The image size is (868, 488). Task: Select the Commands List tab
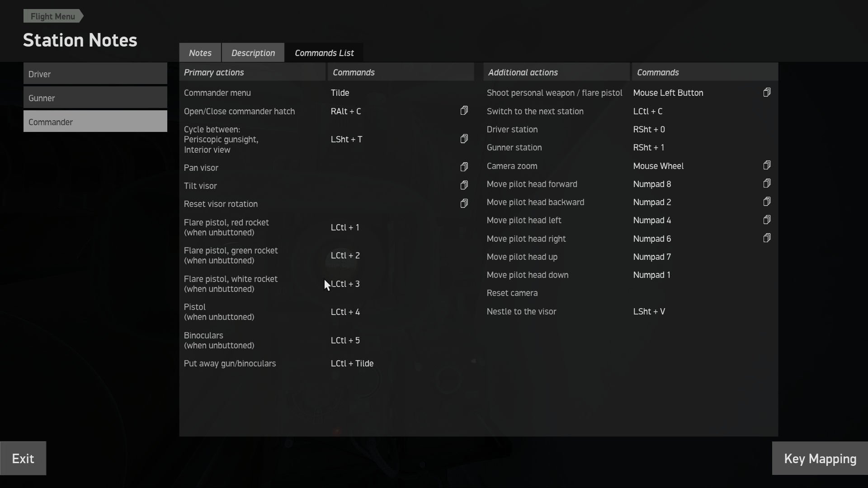pyautogui.click(x=324, y=53)
